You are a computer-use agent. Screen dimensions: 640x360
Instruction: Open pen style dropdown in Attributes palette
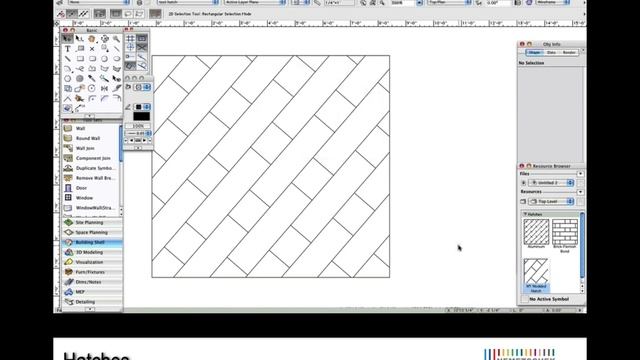pyautogui.click(x=143, y=107)
